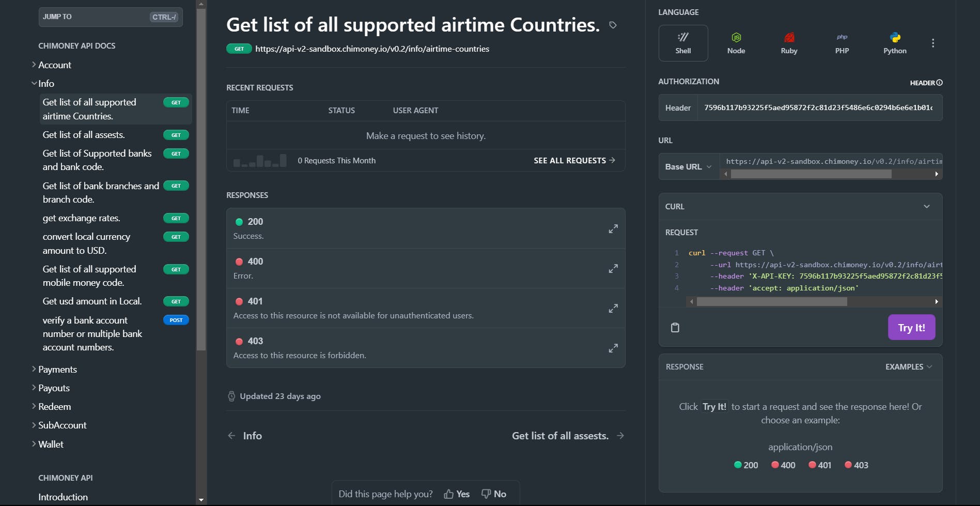Click the thumbs-up Yes feedback button

coord(457,494)
